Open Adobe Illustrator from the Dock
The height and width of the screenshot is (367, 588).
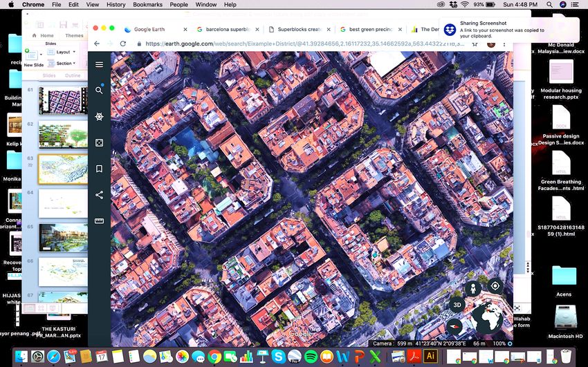point(430,356)
